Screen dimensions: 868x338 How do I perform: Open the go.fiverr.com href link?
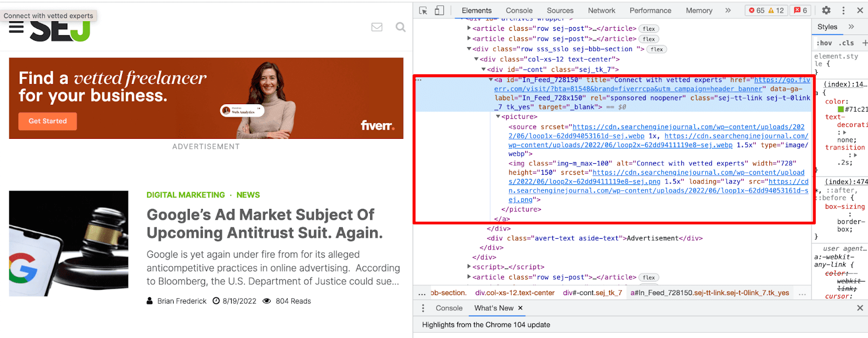pos(652,84)
